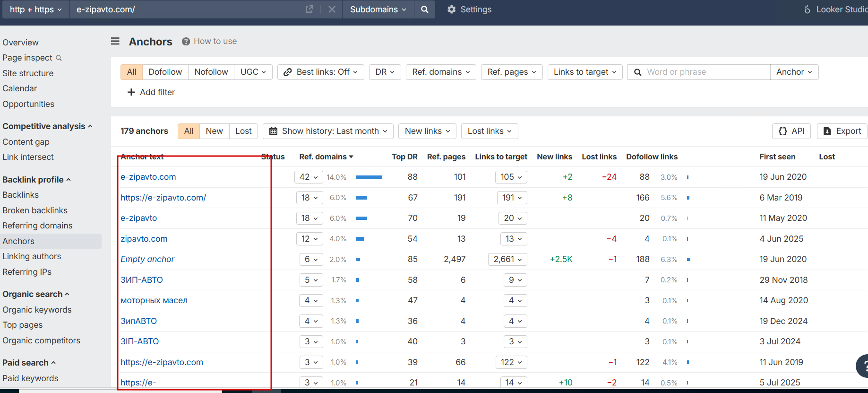This screenshot has width=868, height=393.
Task: Open Broken backlinks report
Action: pos(35,210)
